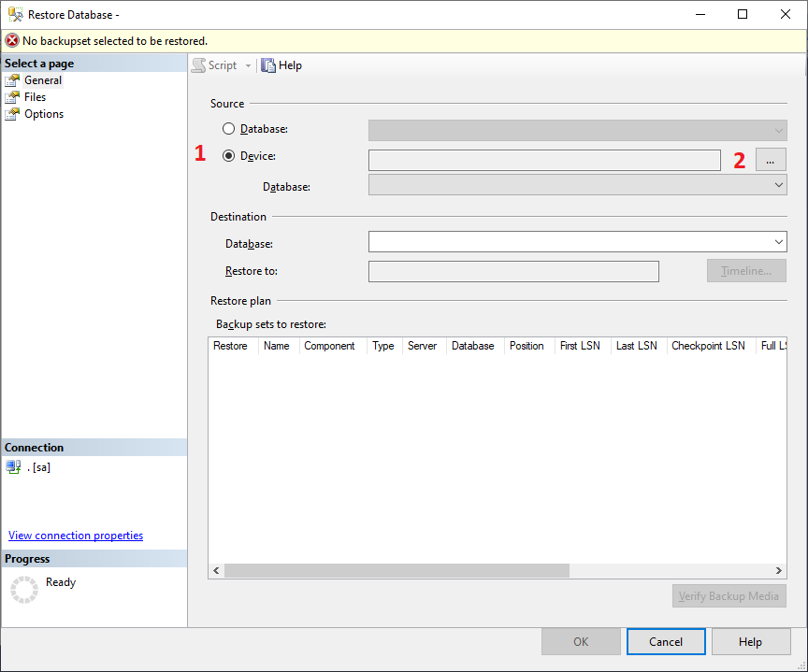Click the Help toolbar button
Image resolution: width=808 pixels, height=672 pixels.
281,65
